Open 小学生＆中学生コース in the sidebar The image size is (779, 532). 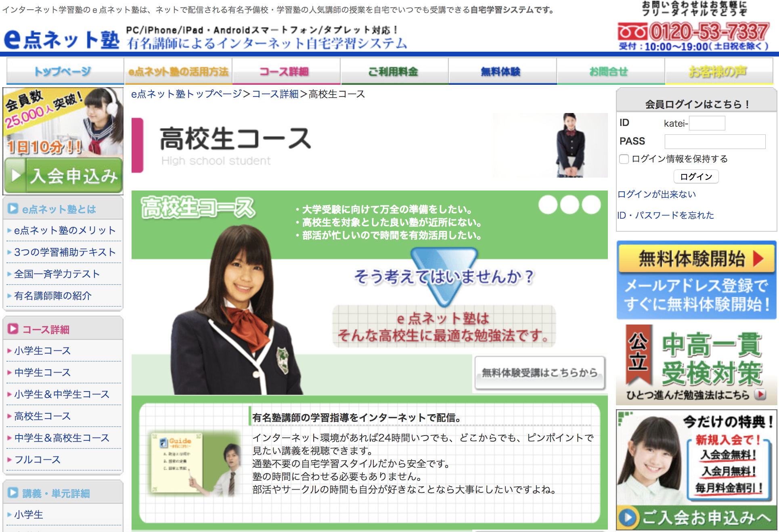tap(62, 394)
